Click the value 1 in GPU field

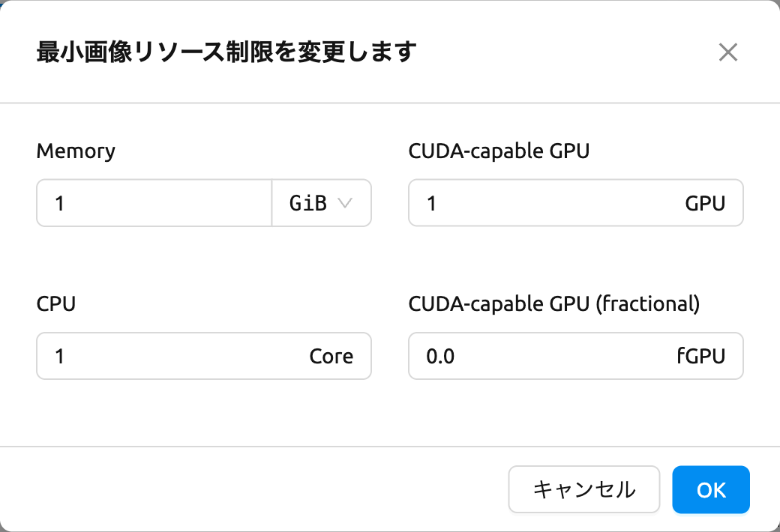pos(431,203)
